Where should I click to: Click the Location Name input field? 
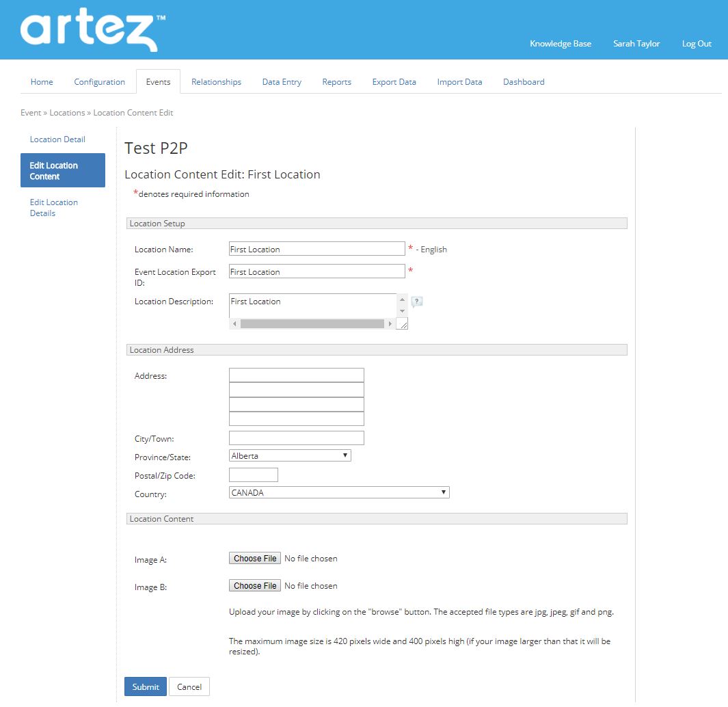point(317,248)
